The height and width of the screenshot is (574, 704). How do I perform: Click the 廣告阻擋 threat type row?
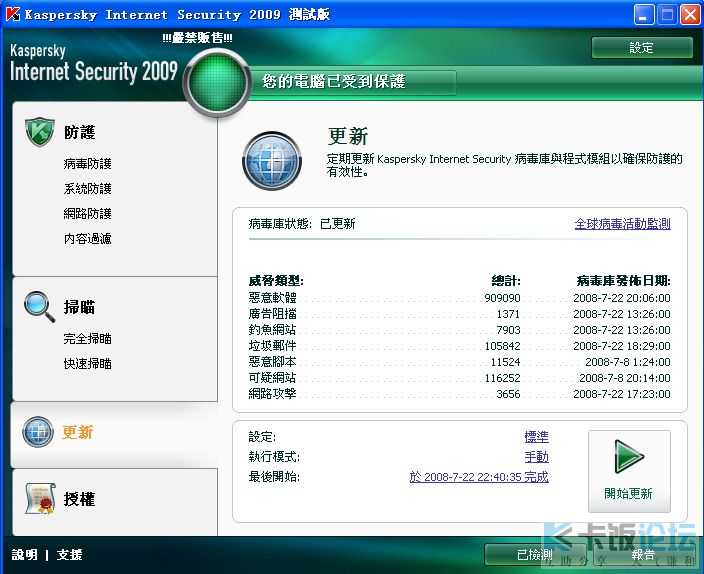(459, 314)
